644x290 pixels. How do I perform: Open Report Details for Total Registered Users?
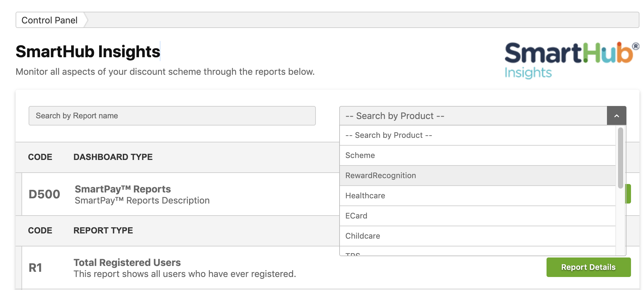(x=588, y=267)
